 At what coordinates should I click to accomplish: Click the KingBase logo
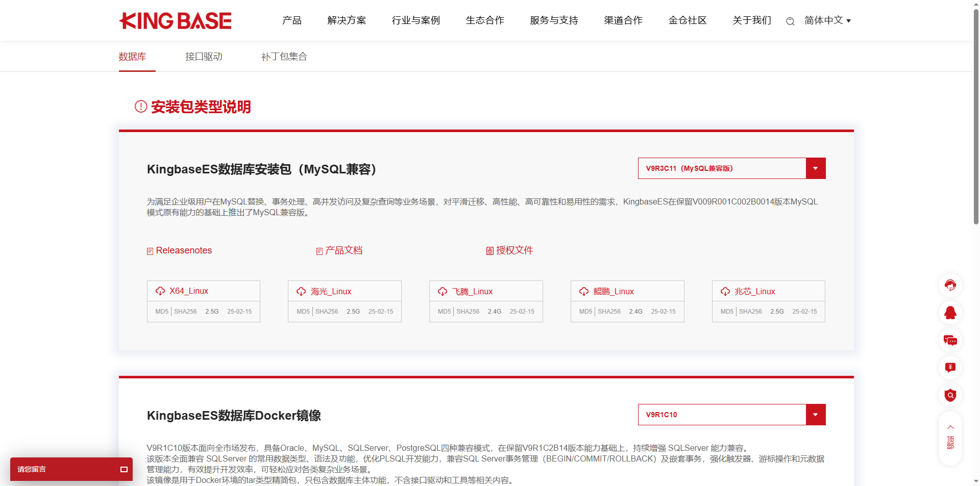click(x=175, y=21)
